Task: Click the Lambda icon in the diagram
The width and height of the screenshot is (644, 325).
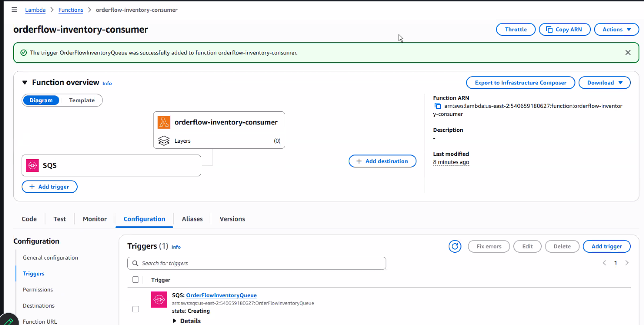Action: coord(164,122)
